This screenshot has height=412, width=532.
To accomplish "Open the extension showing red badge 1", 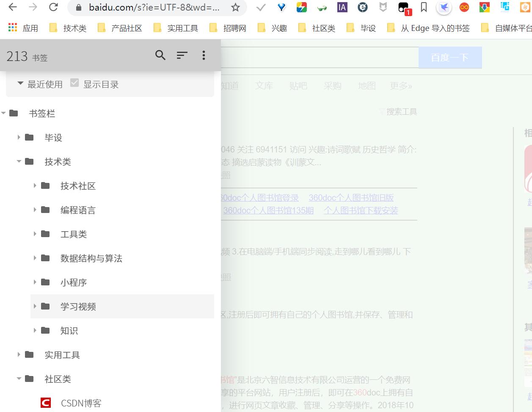I will coord(402,7).
